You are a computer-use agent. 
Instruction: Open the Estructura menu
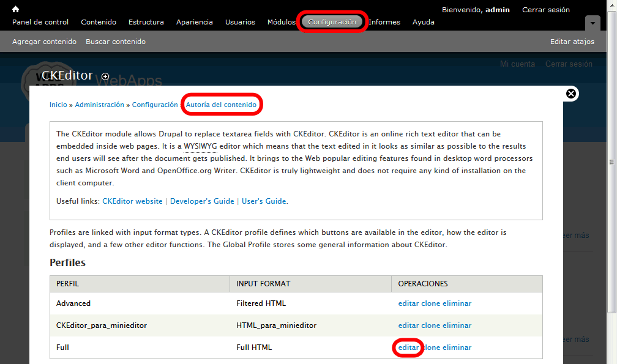146,22
